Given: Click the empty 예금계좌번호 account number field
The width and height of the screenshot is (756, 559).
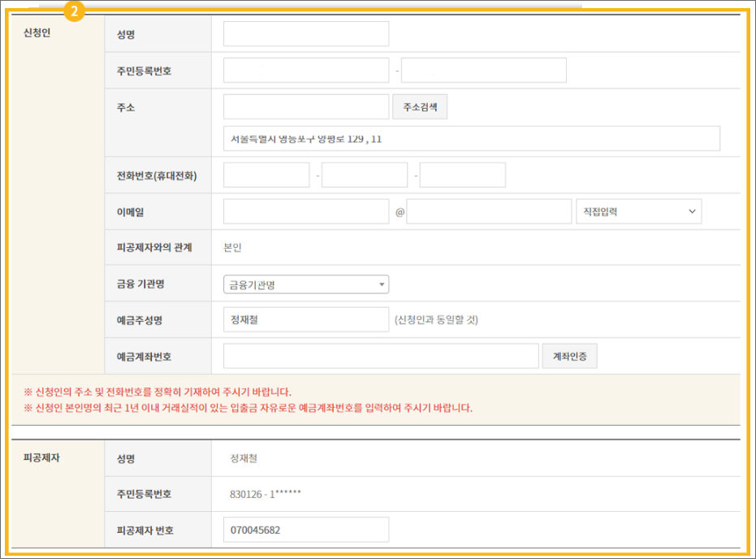Looking at the screenshot, I should 382,356.
